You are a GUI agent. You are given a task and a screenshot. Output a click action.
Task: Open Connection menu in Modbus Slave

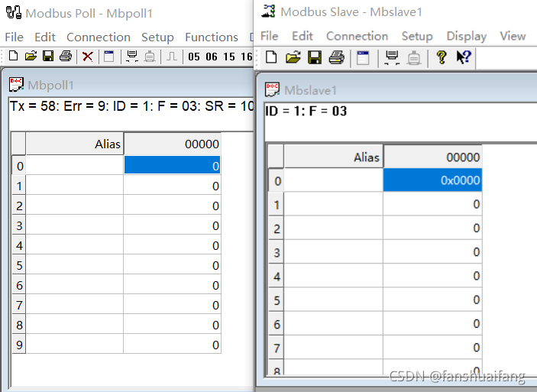click(357, 36)
